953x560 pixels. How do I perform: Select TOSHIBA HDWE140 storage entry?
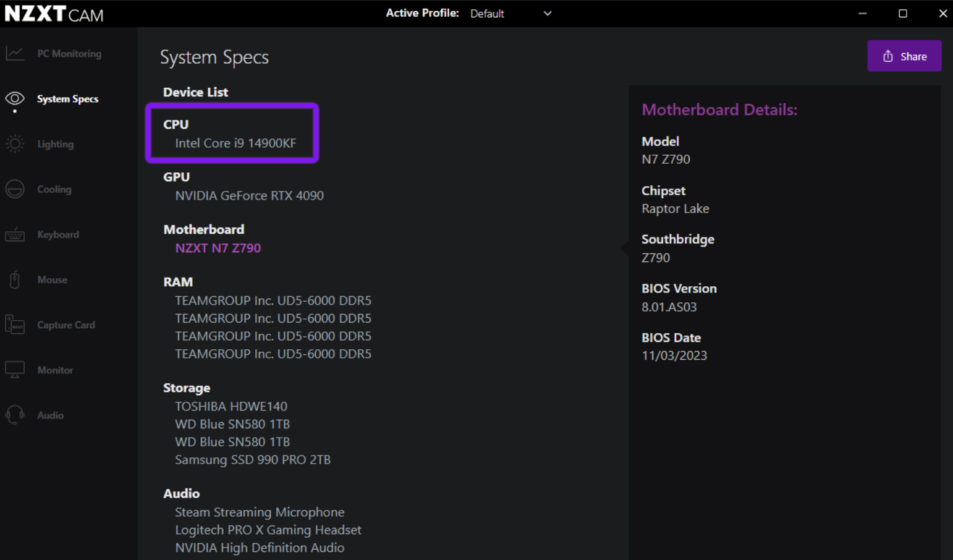[231, 407]
